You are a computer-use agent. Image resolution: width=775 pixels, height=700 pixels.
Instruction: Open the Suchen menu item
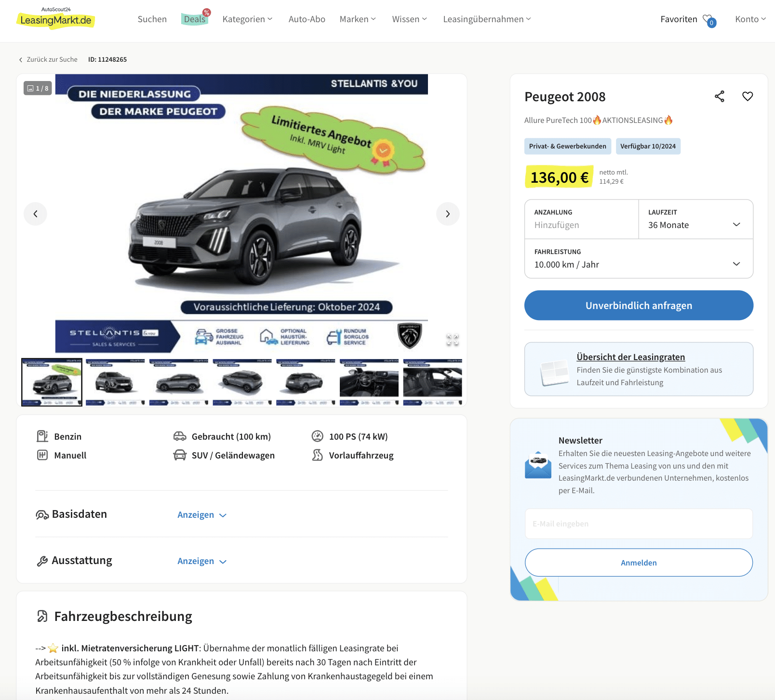(x=152, y=19)
